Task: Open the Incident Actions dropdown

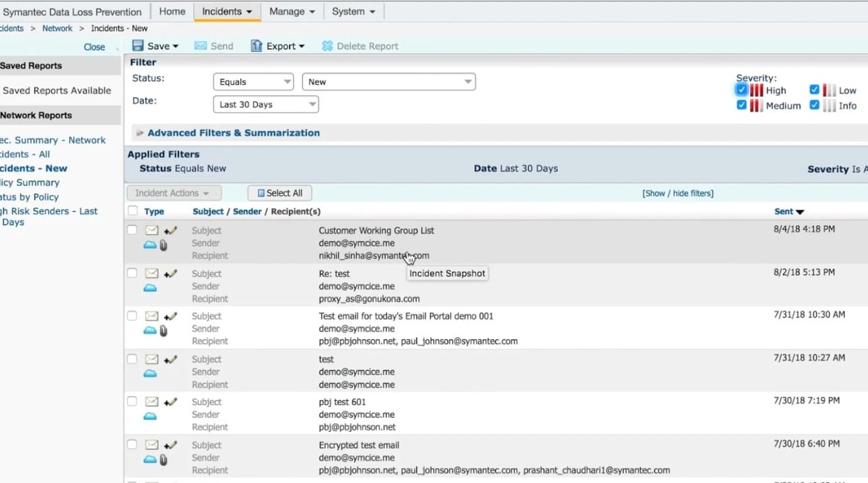Action: (x=174, y=193)
